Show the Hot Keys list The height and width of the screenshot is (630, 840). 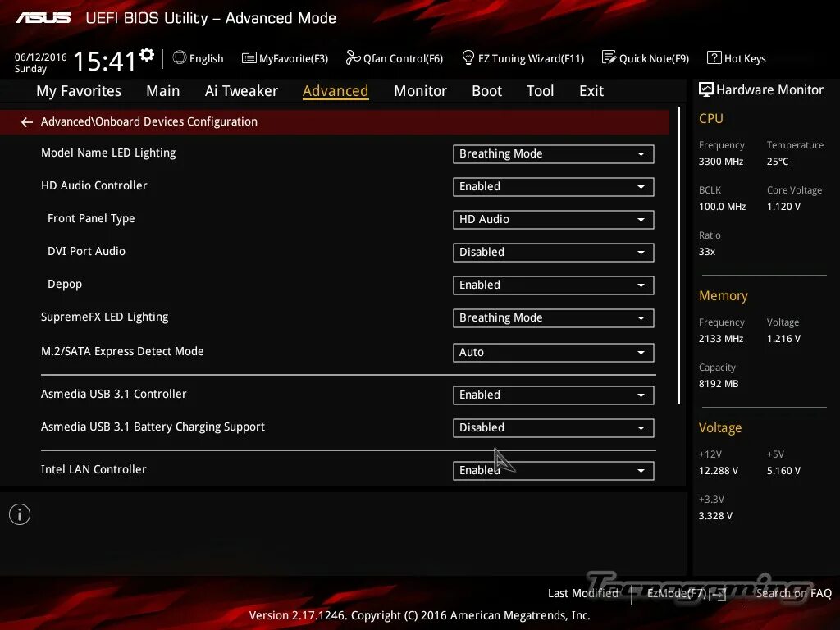(x=737, y=58)
